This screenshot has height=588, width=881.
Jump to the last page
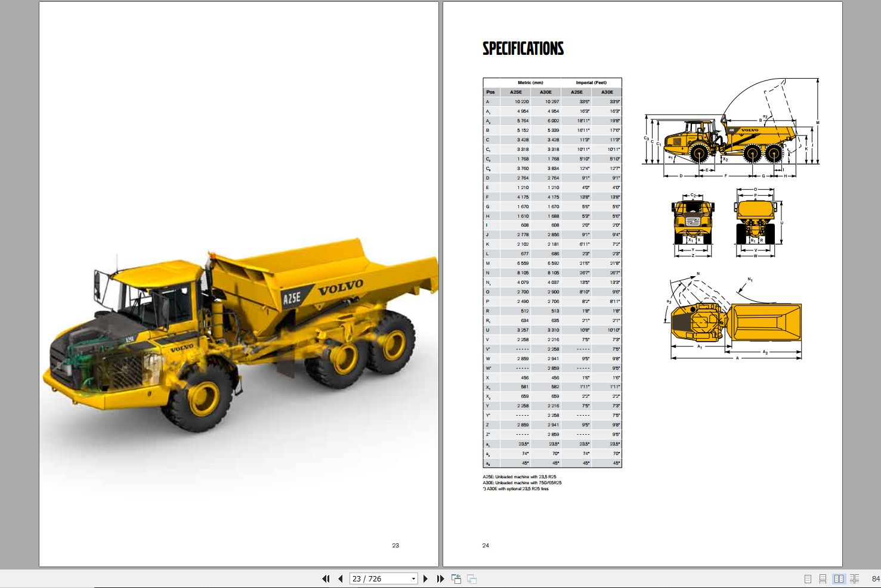(440, 578)
